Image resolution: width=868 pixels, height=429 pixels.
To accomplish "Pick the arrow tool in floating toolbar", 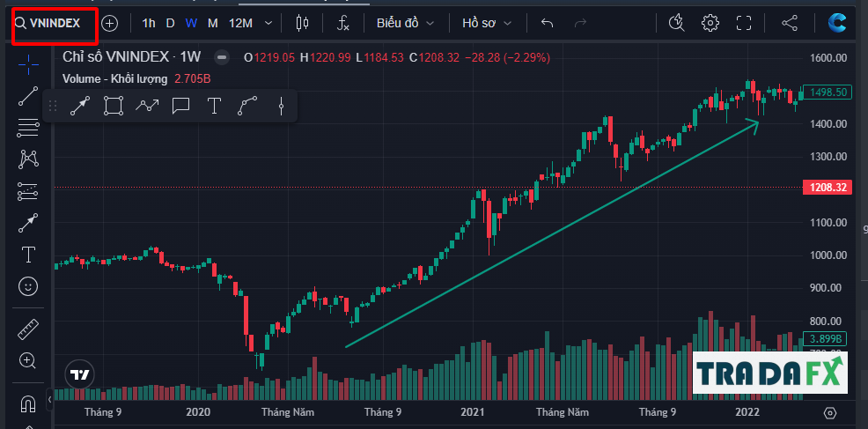I will pos(80,106).
